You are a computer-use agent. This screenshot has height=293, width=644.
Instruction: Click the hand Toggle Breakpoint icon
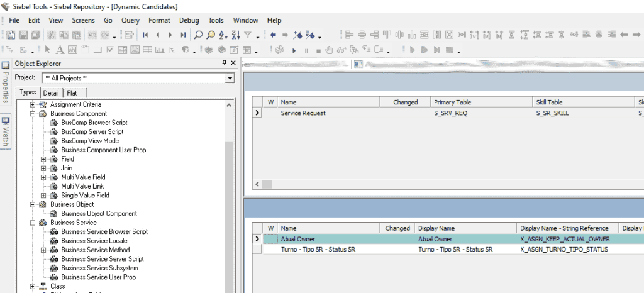(x=329, y=50)
